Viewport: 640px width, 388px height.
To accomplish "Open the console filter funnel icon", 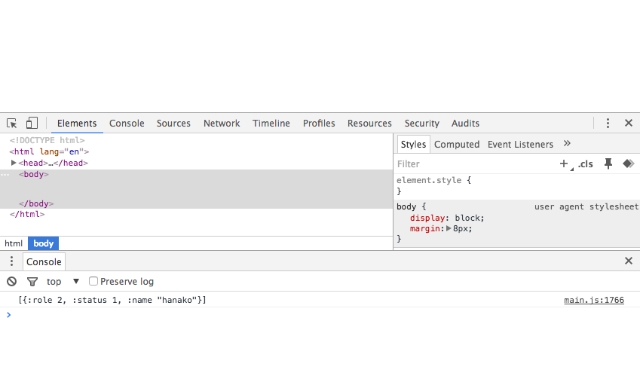I will [32, 282].
